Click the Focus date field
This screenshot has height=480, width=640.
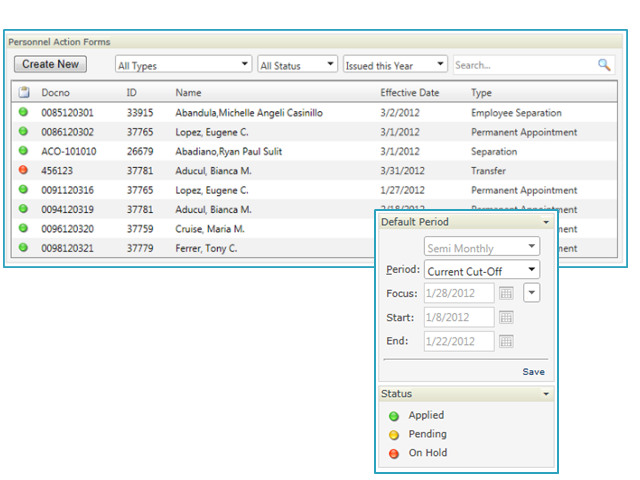459,293
